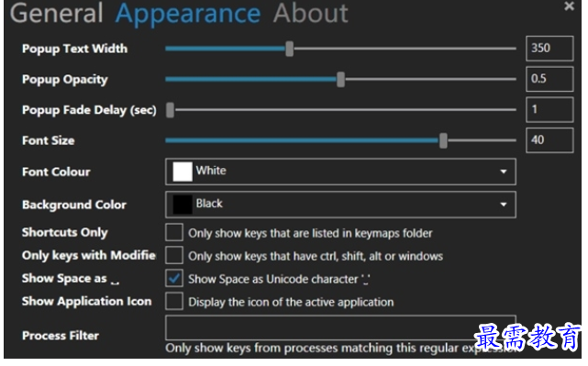Click the Popup Opacity slider thumb
The height and width of the screenshot is (366, 588).
[x=340, y=80]
